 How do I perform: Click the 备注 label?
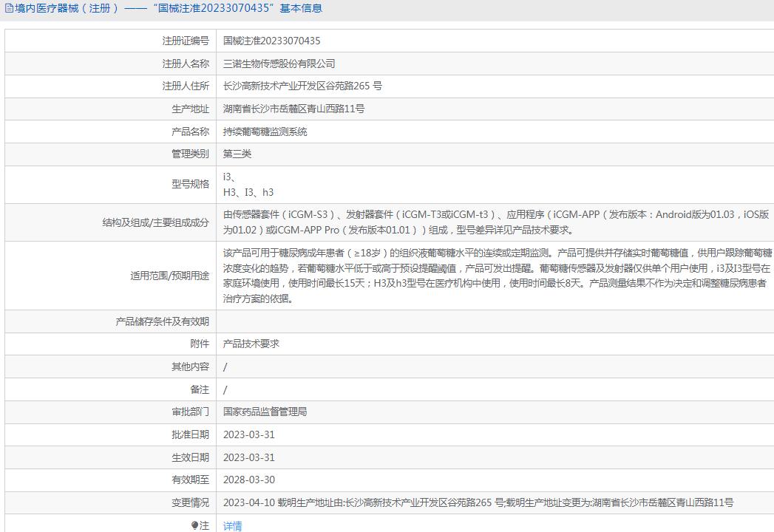coord(200,390)
